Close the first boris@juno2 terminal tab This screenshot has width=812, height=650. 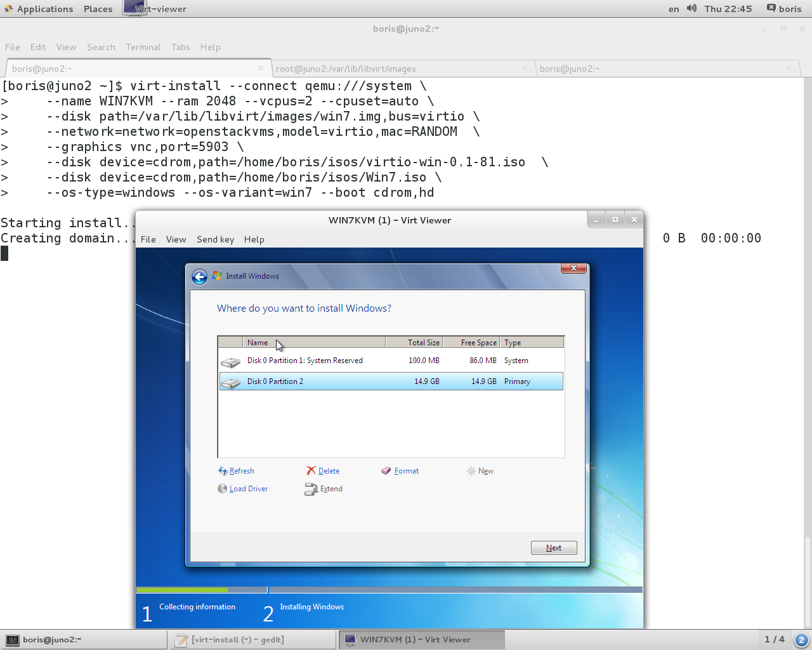(x=261, y=68)
